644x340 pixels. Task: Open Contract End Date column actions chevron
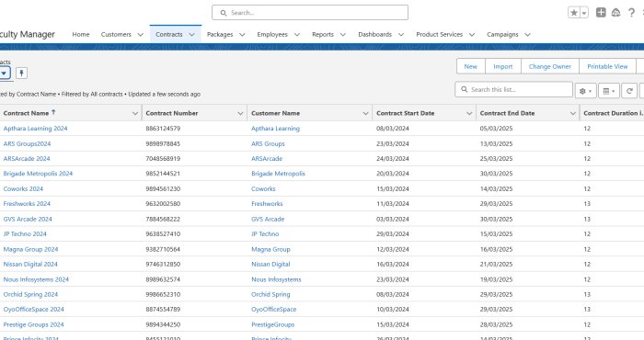point(573,113)
